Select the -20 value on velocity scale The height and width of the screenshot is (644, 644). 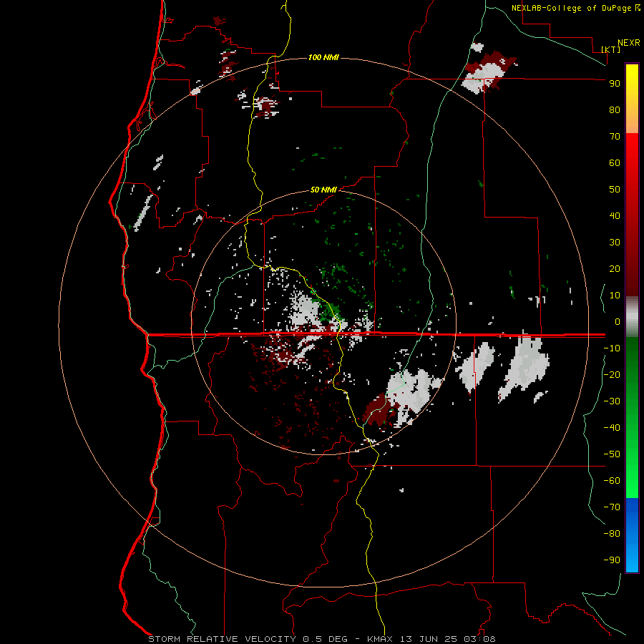point(612,375)
